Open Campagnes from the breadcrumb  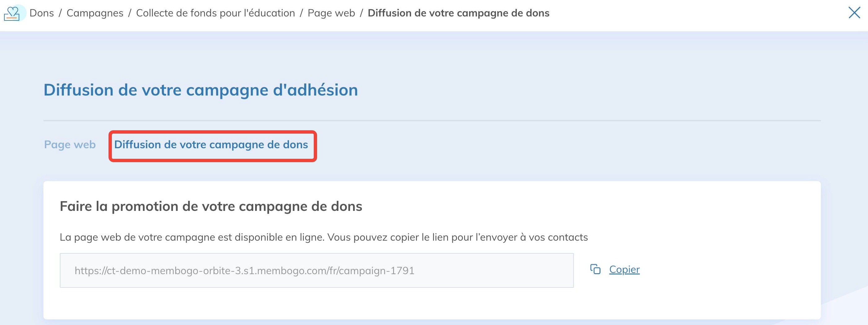[x=95, y=13]
